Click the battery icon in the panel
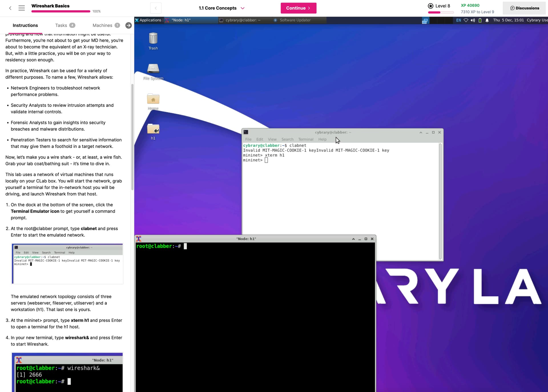The height and width of the screenshot is (392, 548). (x=480, y=20)
